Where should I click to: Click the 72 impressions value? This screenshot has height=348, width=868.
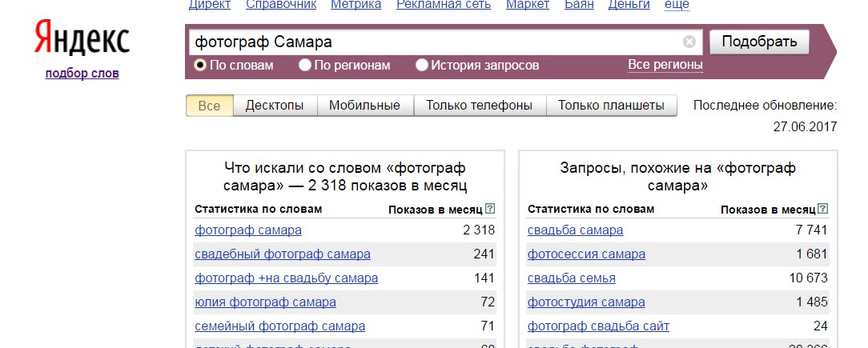tap(488, 302)
